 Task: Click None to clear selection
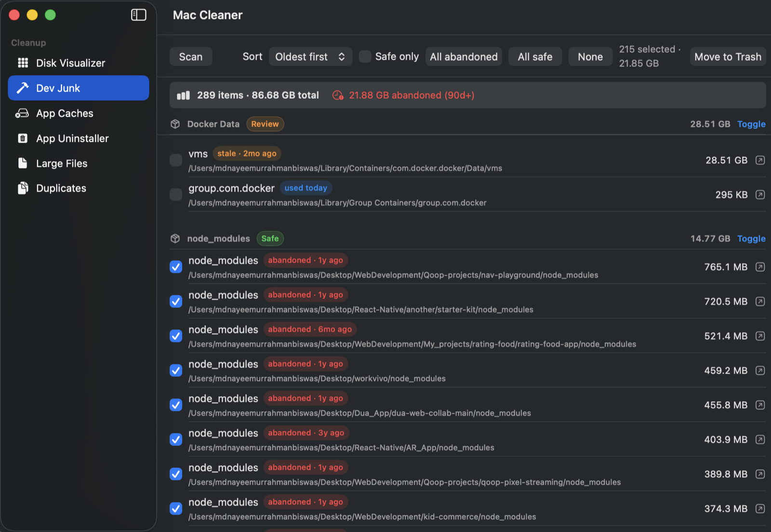pyautogui.click(x=590, y=57)
